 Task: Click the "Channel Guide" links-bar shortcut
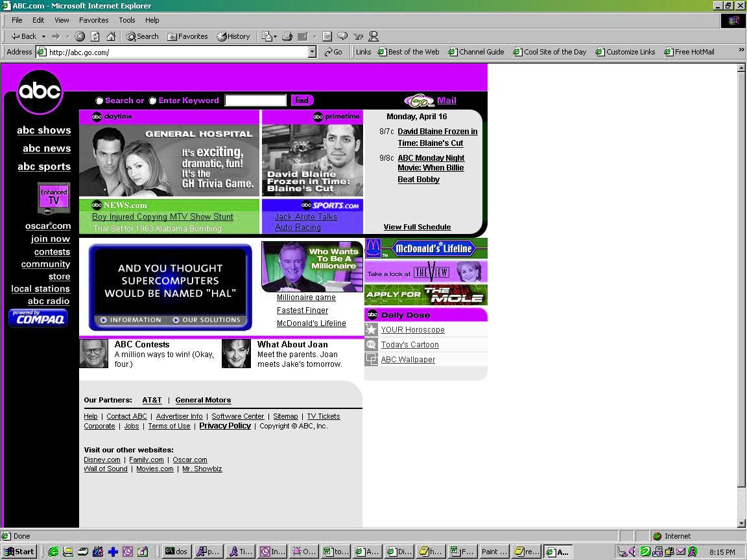(x=477, y=52)
